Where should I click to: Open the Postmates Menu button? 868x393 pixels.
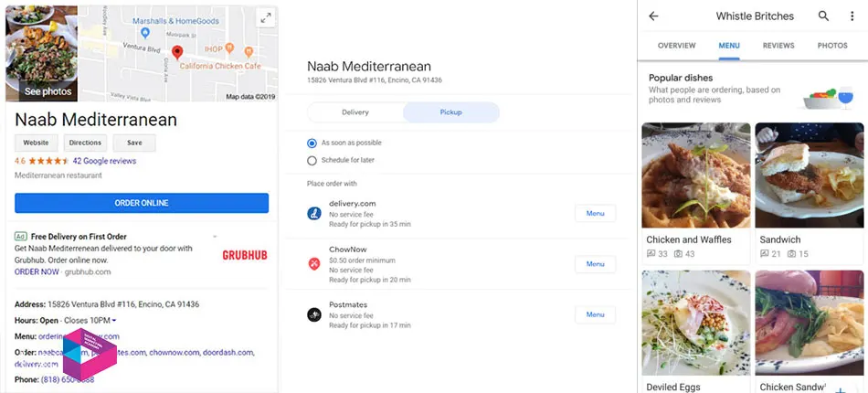point(595,314)
